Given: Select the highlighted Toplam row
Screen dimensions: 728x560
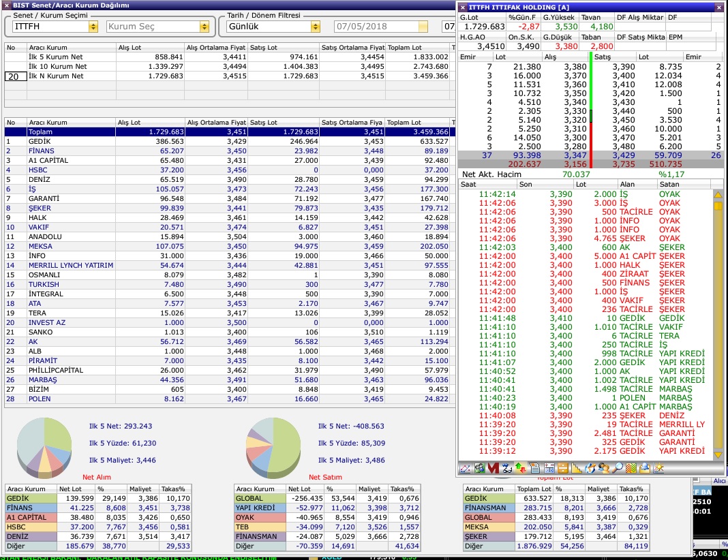Looking at the screenshot, I should (x=230, y=131).
